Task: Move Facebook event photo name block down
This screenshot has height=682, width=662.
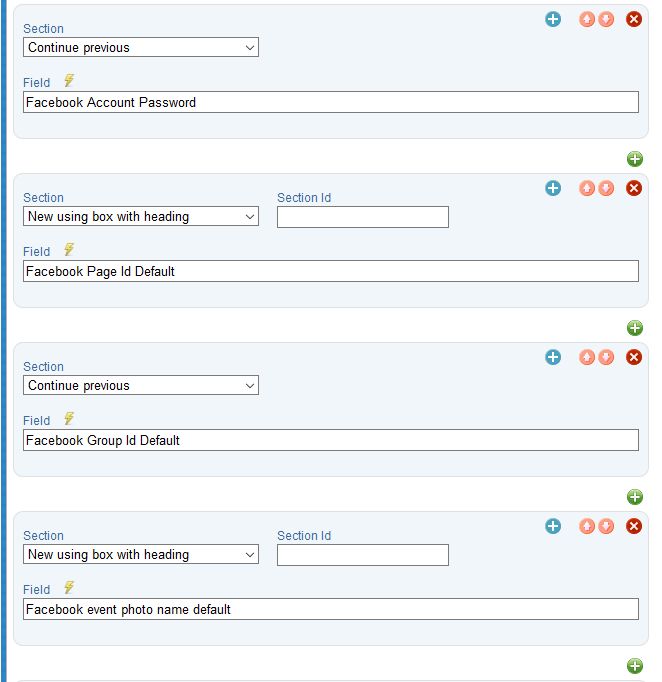Action: pyautogui.click(x=606, y=526)
